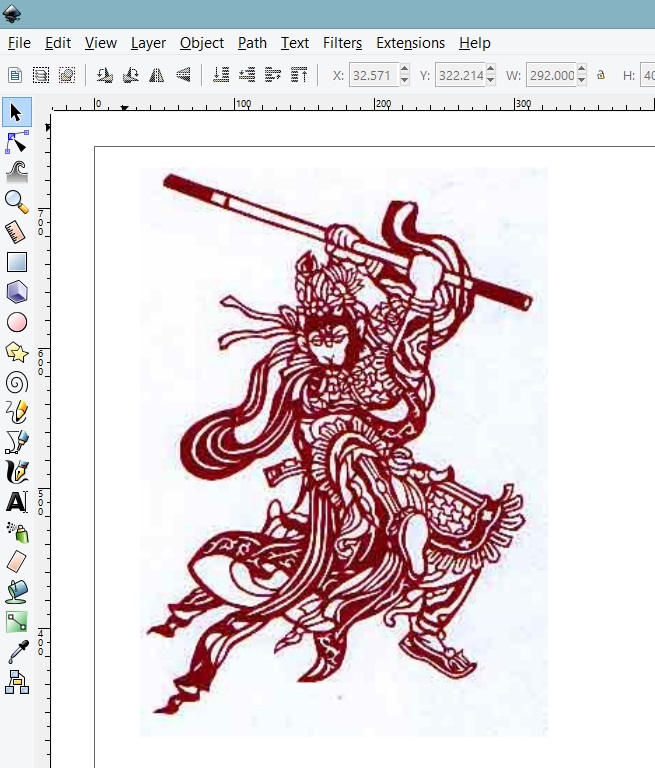Raise selection to top
655x768 pixels.
coord(299,75)
